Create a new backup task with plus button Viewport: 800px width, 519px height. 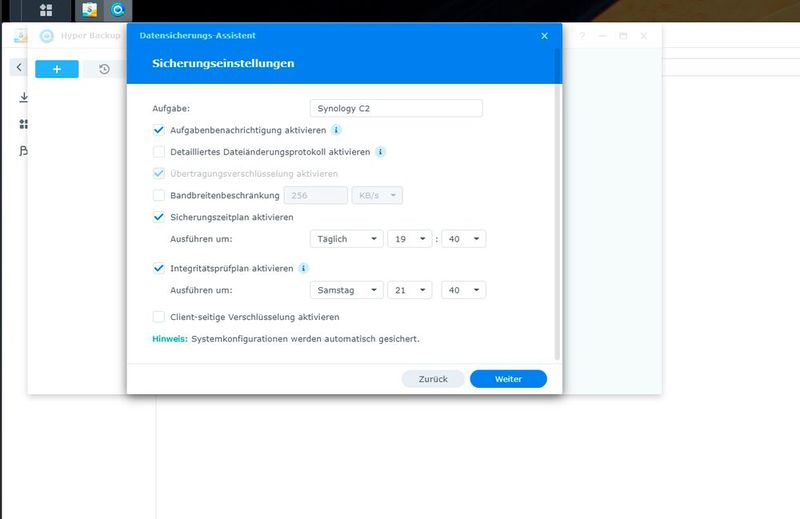[57, 69]
